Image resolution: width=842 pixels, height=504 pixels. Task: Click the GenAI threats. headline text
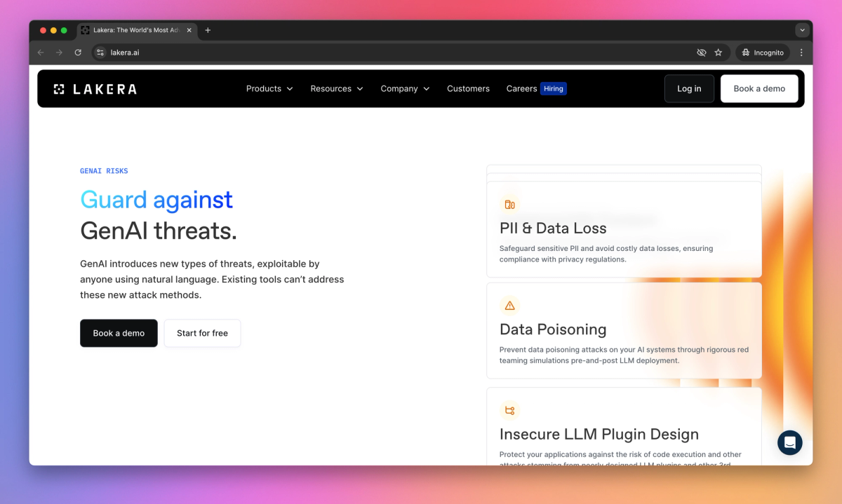tap(159, 231)
